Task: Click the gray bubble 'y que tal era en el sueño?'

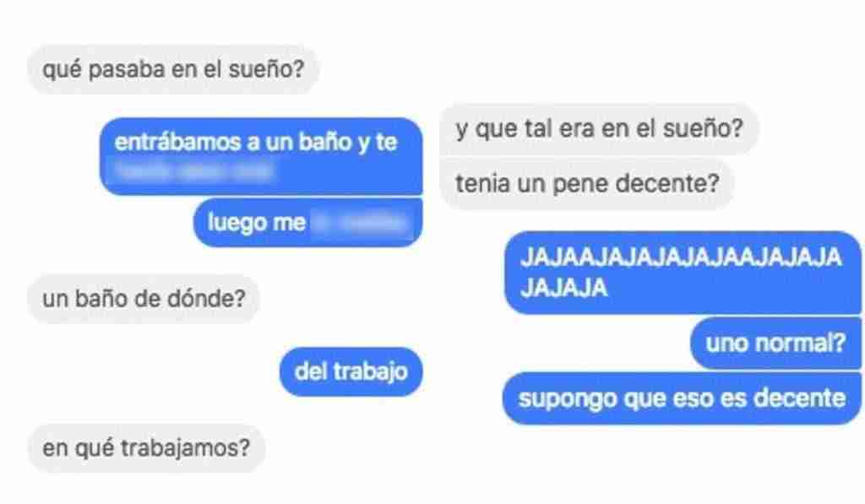Action: point(599,128)
